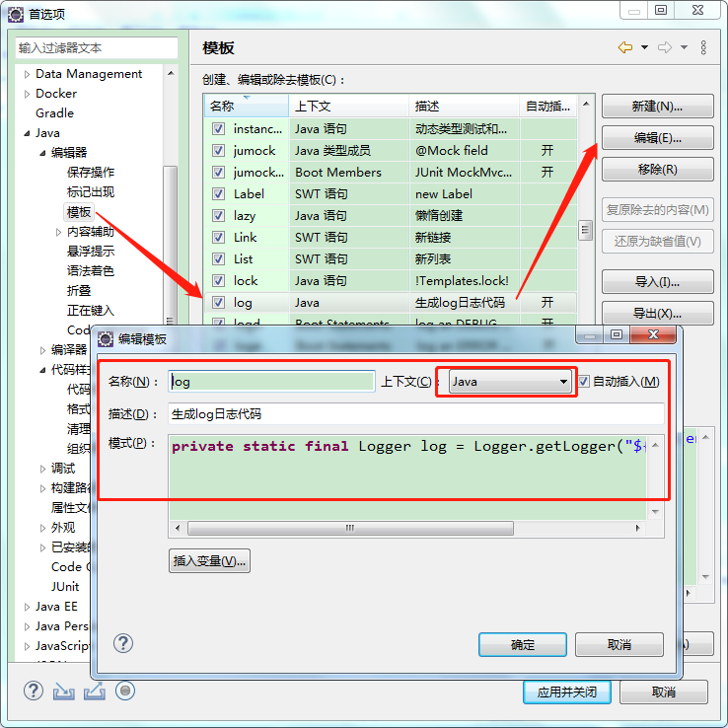Screen dimensions: 728x728
Task: Collapse the Java tree node
Action: coord(27,133)
